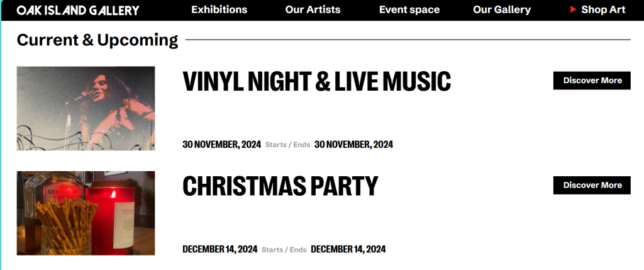
Task: Click the Oak Island Gallery logo
Action: coord(78,10)
